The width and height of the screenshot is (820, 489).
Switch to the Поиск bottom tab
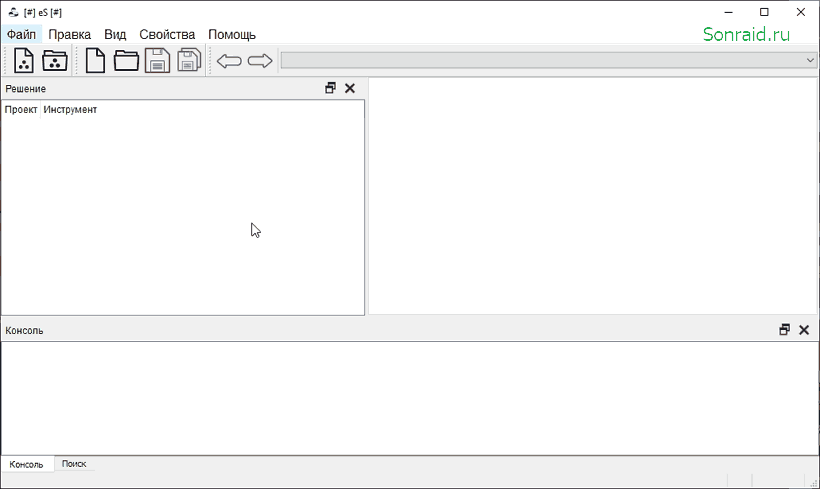(x=74, y=463)
